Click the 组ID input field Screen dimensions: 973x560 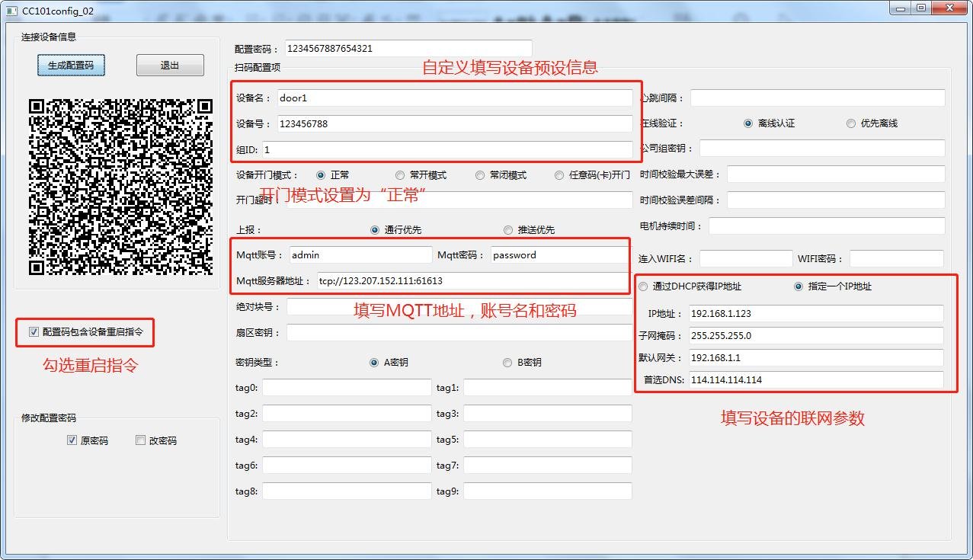[x=447, y=150]
